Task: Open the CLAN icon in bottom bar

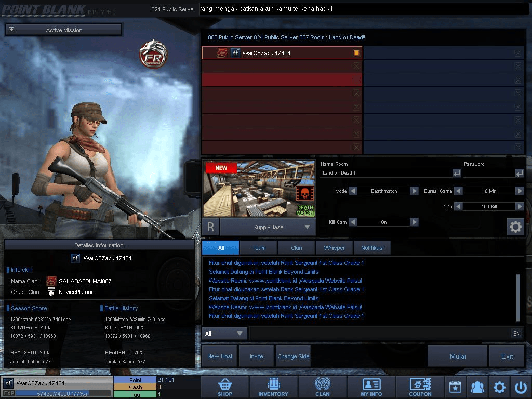Action: tap(322, 387)
